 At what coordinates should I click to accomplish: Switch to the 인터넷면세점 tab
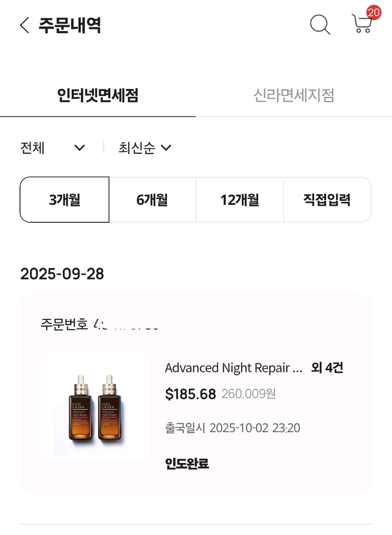point(98,96)
